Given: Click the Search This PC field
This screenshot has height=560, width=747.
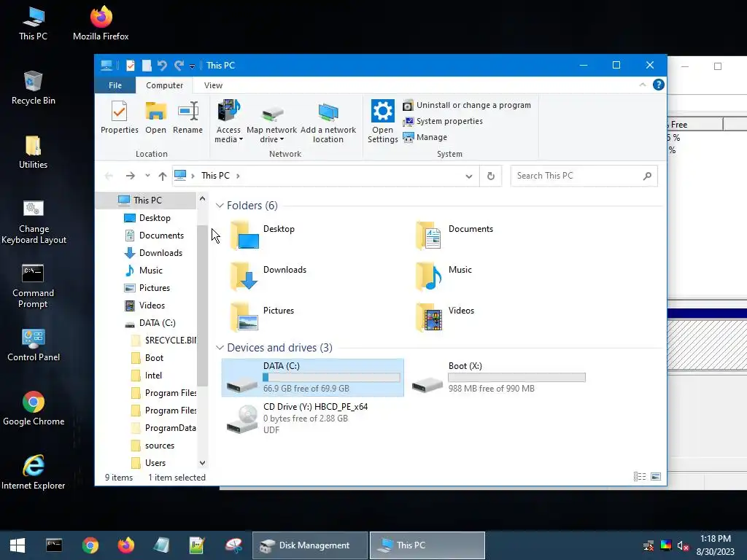Looking at the screenshot, I should (584, 176).
